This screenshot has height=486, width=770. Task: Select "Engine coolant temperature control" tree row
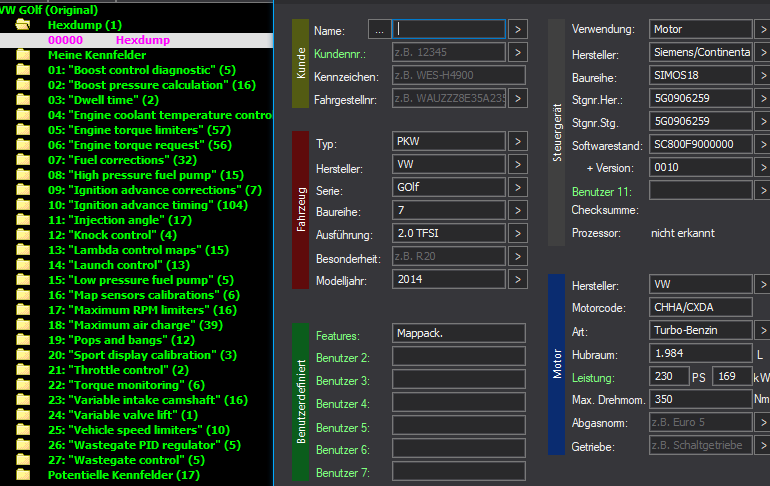tap(160, 115)
